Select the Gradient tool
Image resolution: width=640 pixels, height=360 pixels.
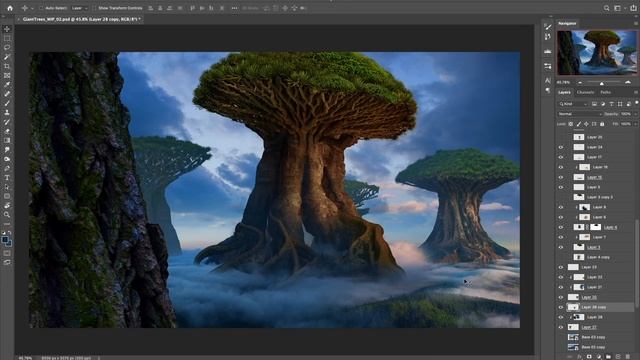pyautogui.click(x=7, y=140)
